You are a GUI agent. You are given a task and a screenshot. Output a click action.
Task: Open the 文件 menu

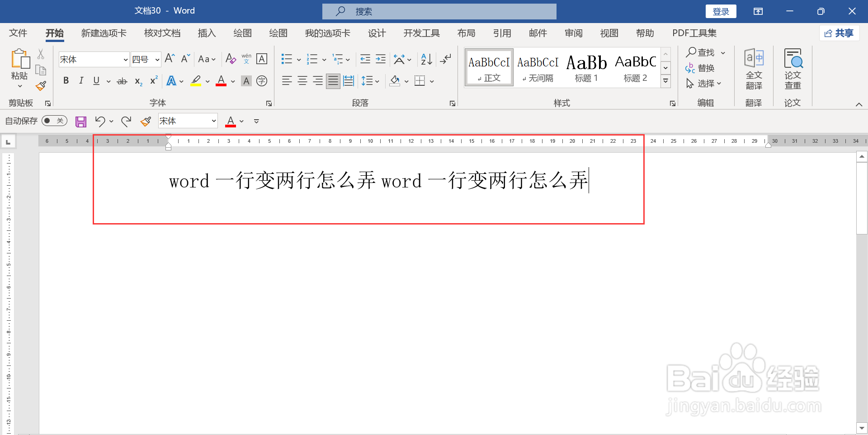tap(18, 33)
